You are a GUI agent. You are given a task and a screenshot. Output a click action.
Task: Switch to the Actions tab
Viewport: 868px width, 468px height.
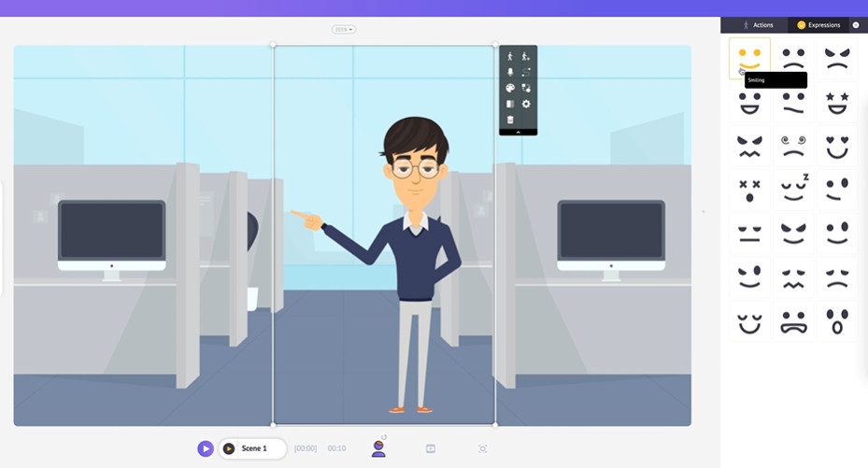click(x=758, y=25)
